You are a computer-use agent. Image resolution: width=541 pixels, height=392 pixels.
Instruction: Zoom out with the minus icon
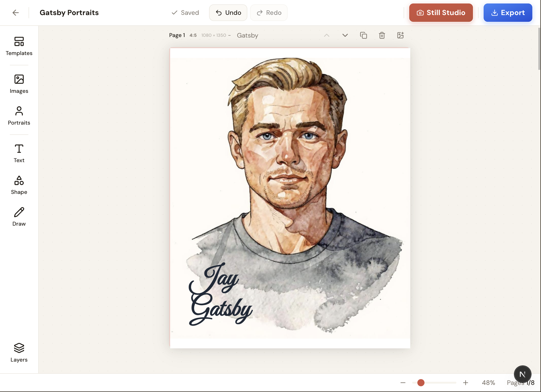[x=403, y=383]
